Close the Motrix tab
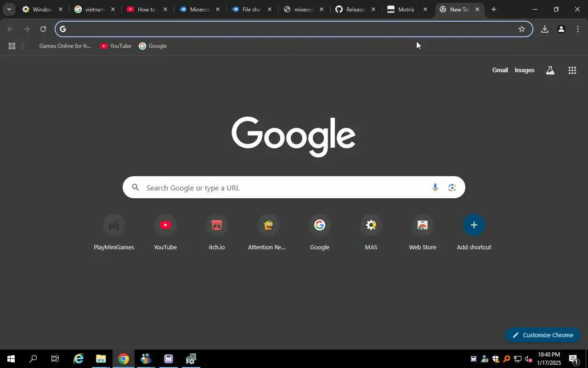Image resolution: width=588 pixels, height=368 pixels. [x=425, y=9]
